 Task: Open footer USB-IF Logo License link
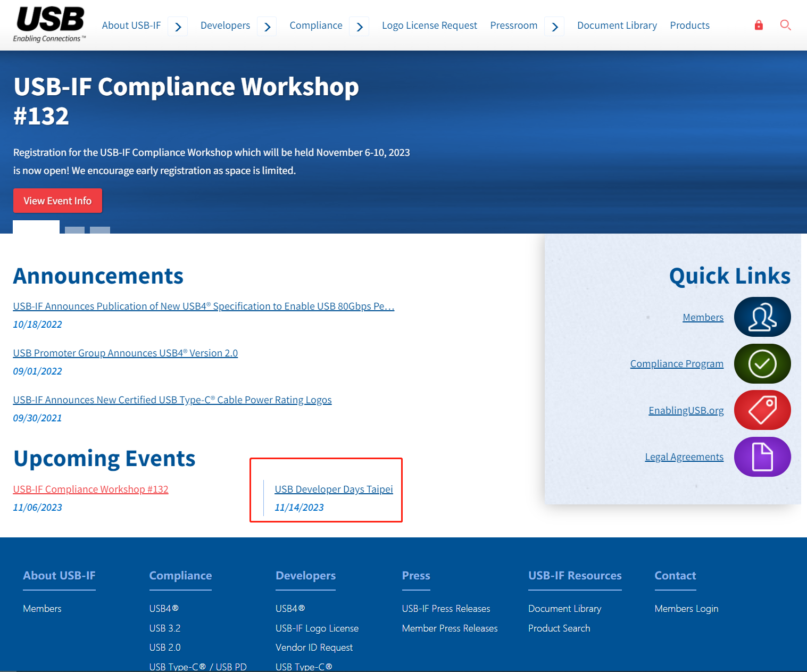pyautogui.click(x=317, y=628)
